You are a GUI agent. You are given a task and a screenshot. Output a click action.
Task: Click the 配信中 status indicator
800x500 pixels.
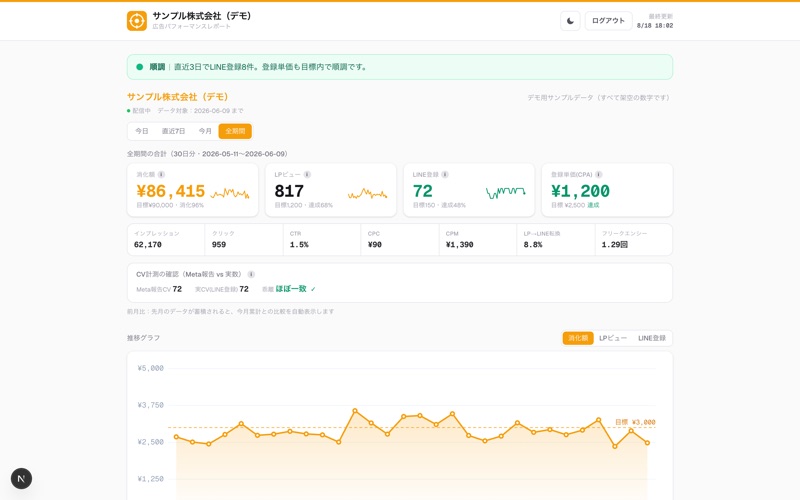pos(139,111)
